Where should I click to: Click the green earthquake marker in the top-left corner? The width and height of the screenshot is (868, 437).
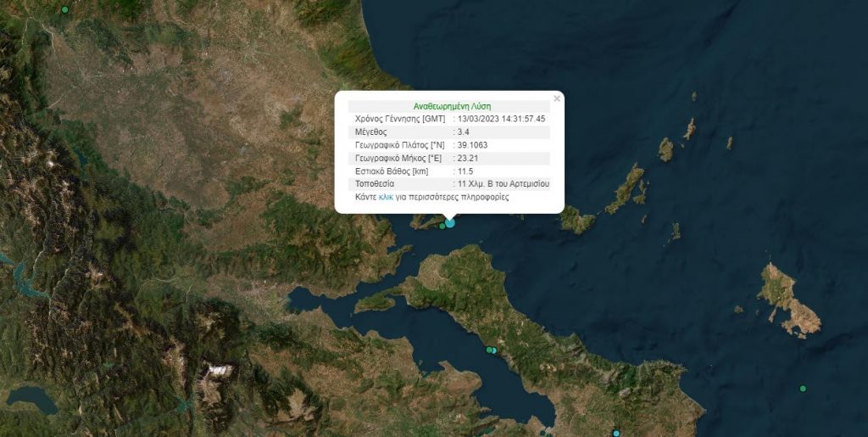(65, 9)
